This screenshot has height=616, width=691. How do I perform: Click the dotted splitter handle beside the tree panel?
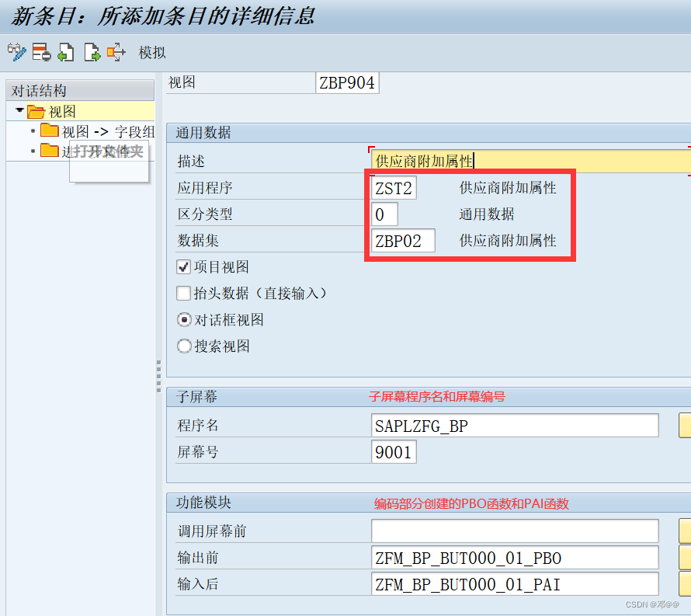click(158, 376)
